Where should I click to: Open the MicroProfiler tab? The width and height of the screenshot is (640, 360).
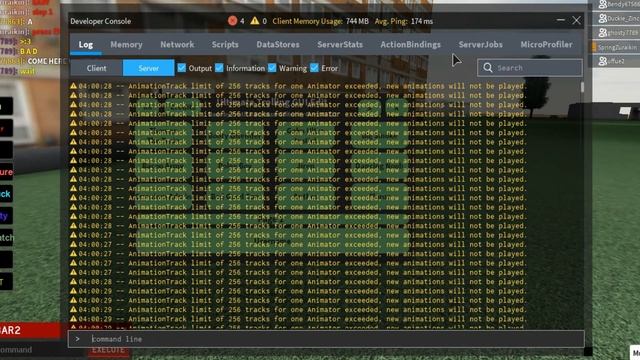pos(546,44)
